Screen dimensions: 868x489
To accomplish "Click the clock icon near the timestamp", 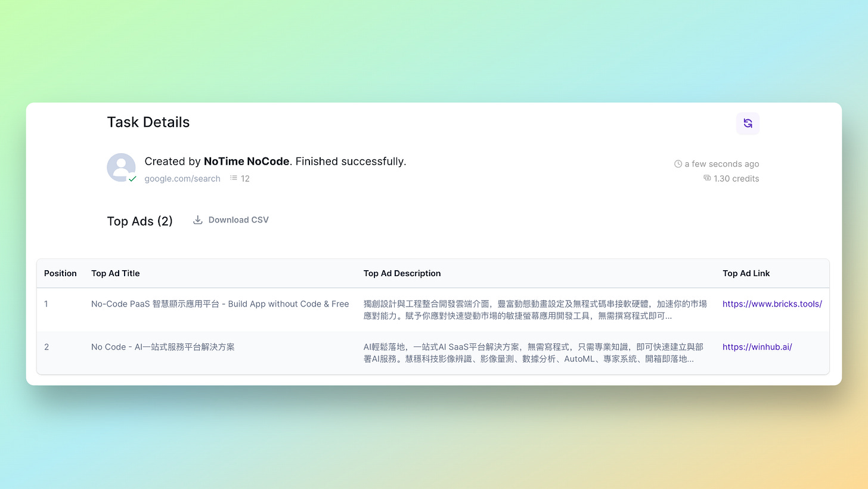I will click(x=678, y=163).
